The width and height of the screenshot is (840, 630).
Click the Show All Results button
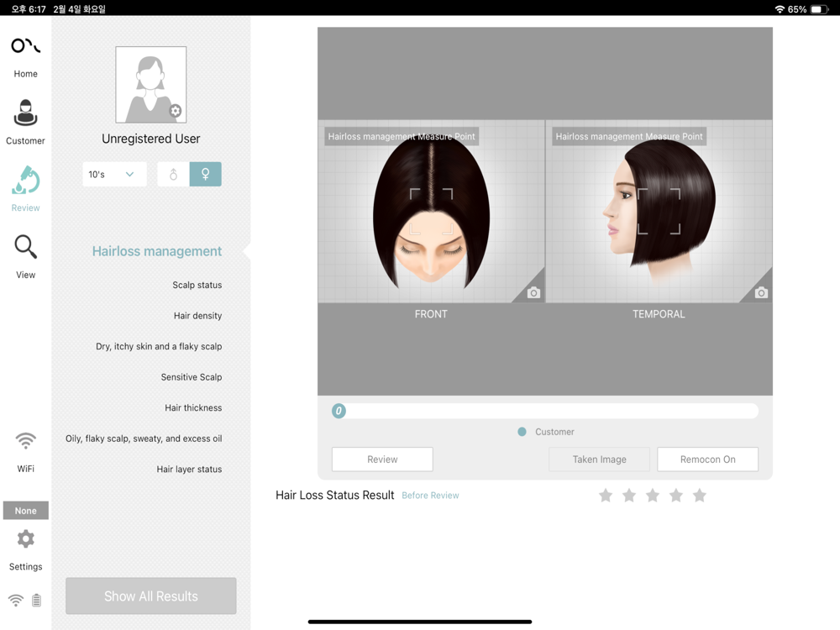[x=151, y=596]
